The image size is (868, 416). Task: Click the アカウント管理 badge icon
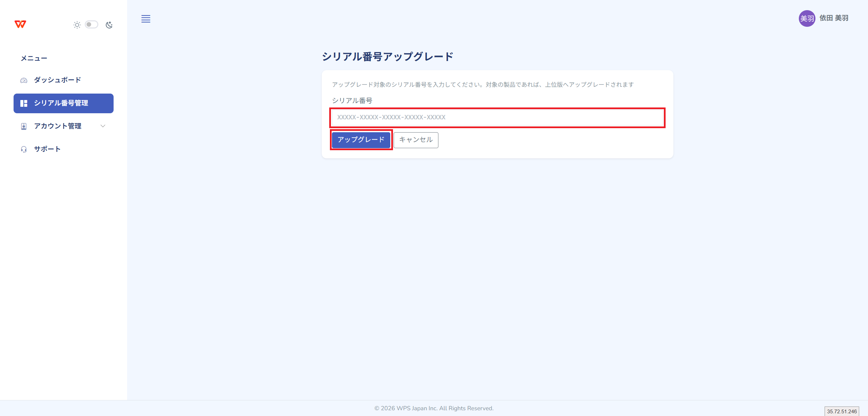[24, 126]
